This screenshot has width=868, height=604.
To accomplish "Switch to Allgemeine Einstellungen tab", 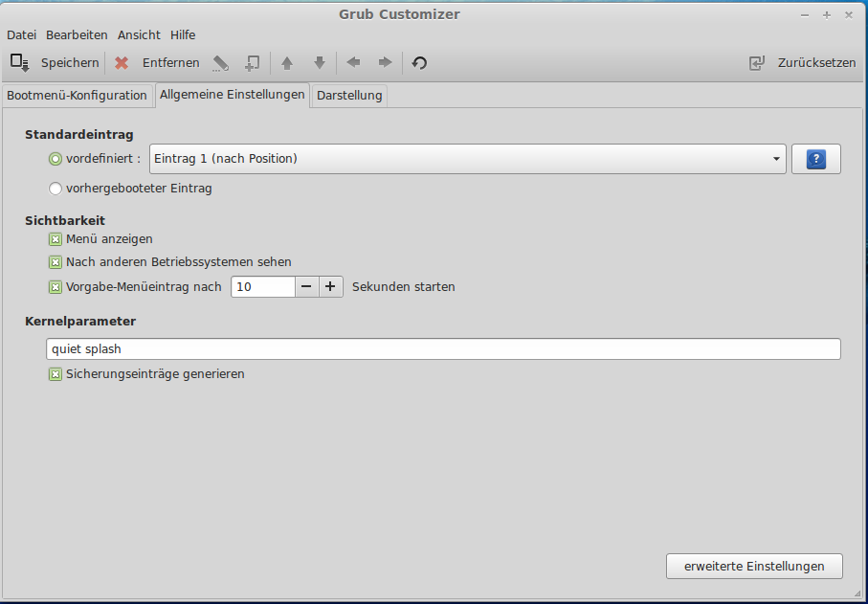I will point(232,95).
